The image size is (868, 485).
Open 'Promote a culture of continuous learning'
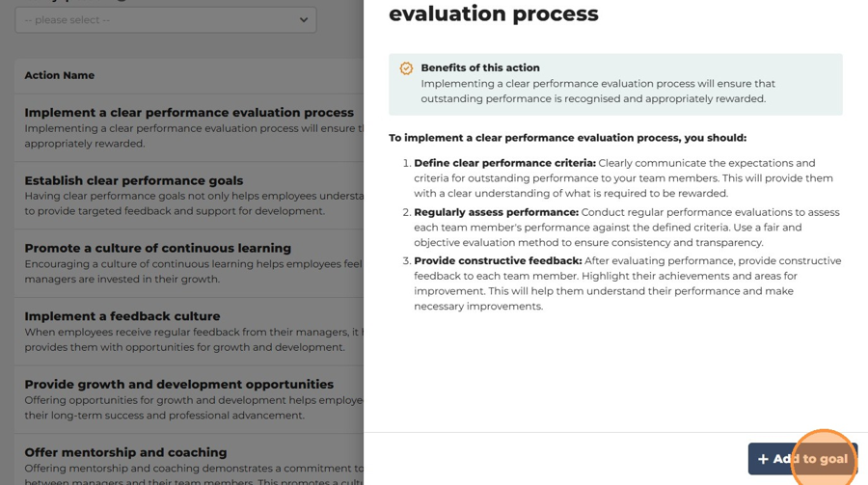click(x=158, y=248)
